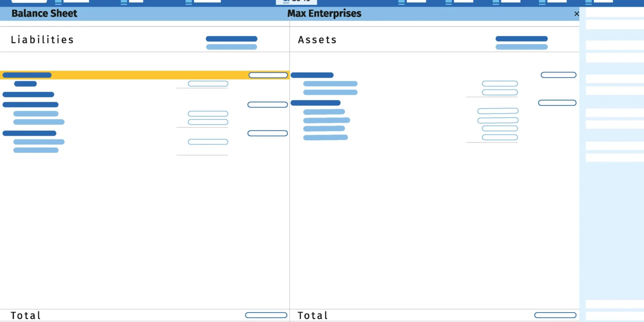
Task: Select the Liabilities column heading
Action: 42,40
